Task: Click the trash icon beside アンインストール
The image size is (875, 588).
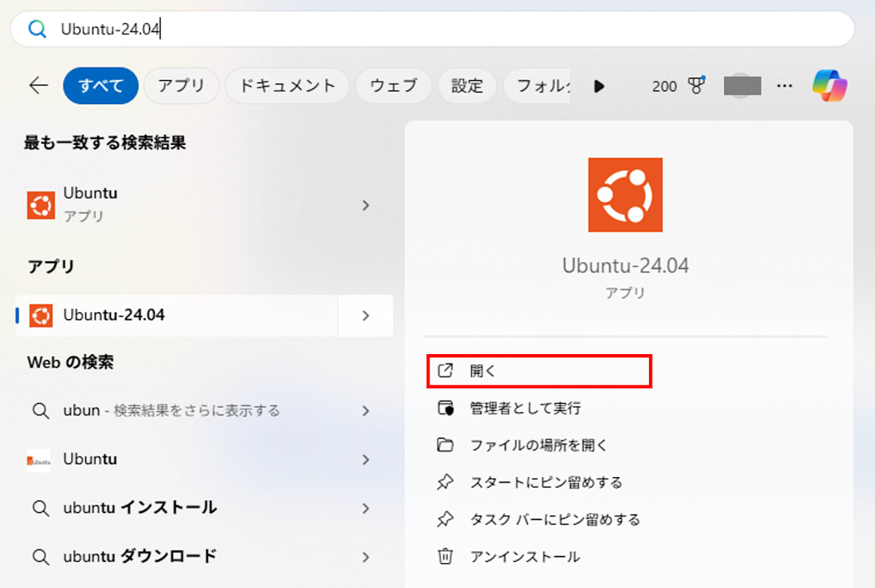Action: [x=445, y=557]
